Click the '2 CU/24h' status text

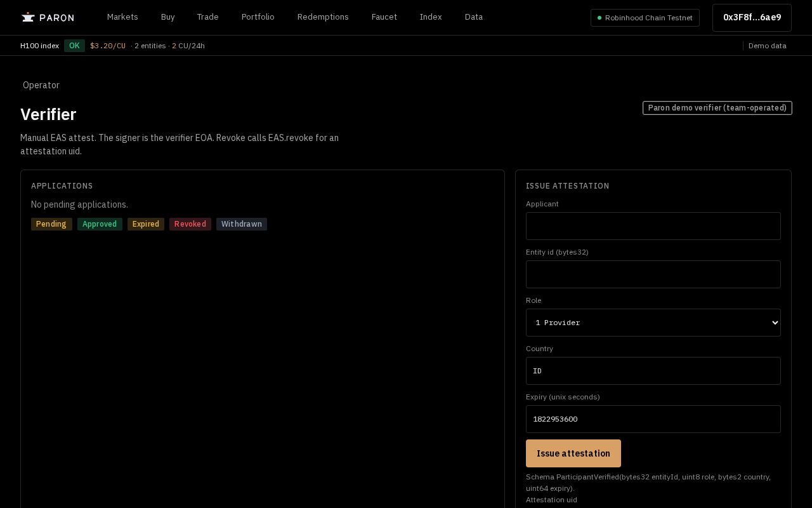188,46
